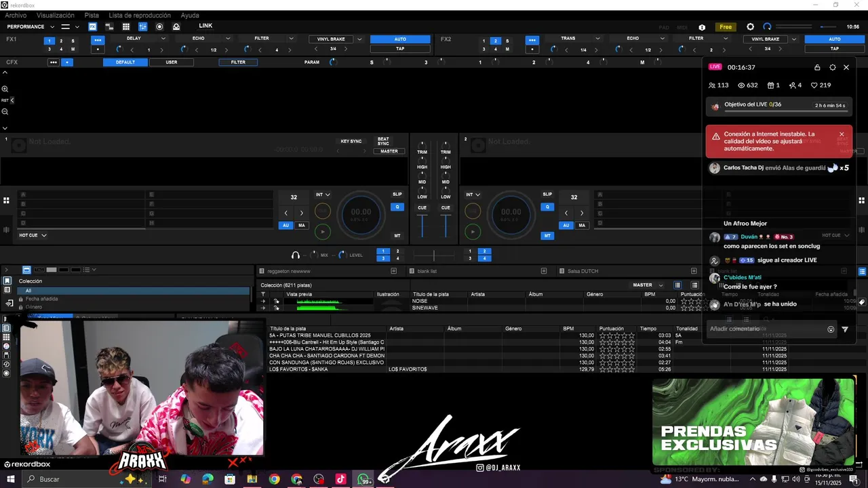The height and width of the screenshot is (488, 868).
Task: Select CFX DEFAULT bank
Action: click(125, 62)
